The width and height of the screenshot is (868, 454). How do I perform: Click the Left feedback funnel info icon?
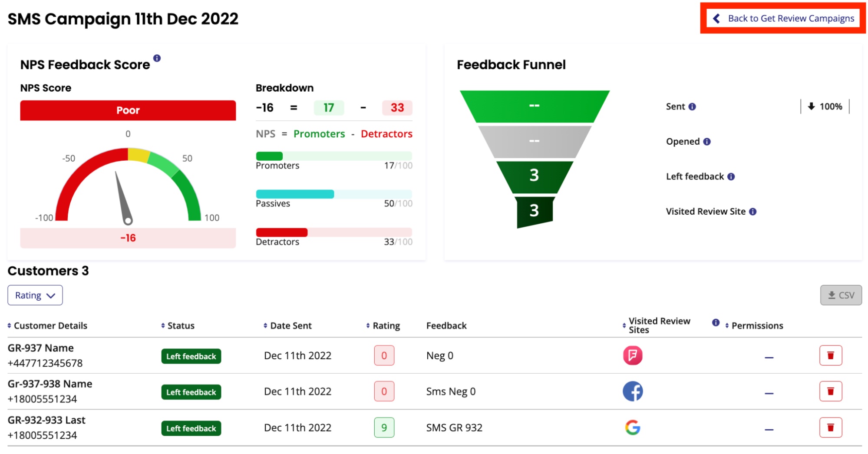731,177
